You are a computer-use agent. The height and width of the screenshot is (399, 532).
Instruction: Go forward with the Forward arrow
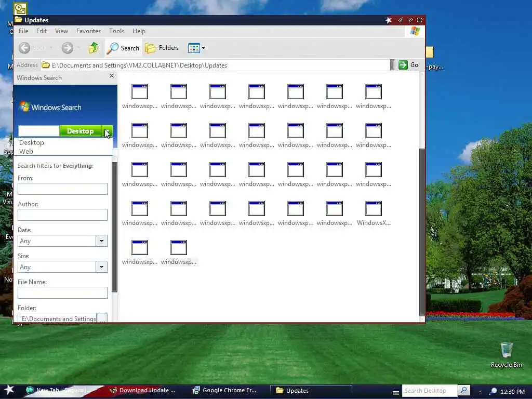68,48
